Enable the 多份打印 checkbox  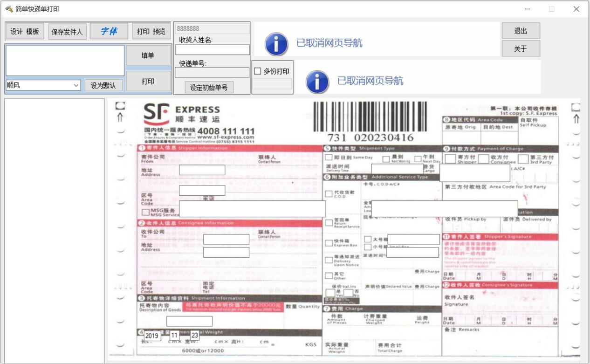pyautogui.click(x=258, y=71)
